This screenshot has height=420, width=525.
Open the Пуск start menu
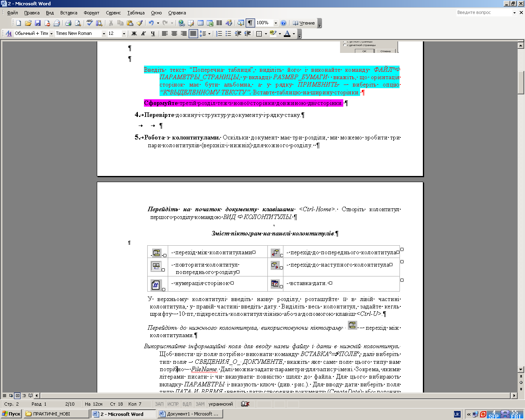pos(11,414)
